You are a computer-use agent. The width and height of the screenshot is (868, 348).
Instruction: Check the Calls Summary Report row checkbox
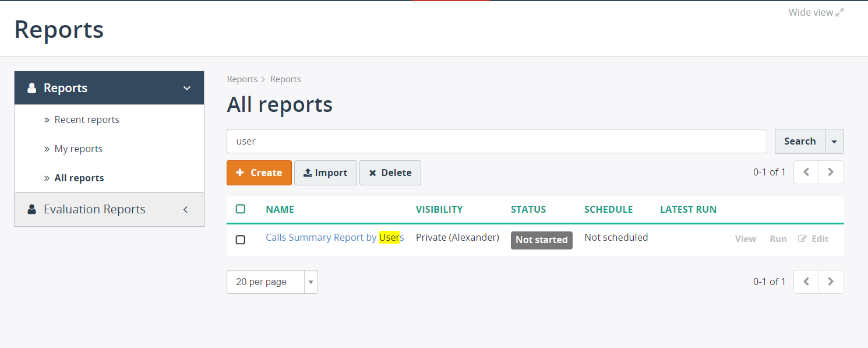(x=241, y=240)
